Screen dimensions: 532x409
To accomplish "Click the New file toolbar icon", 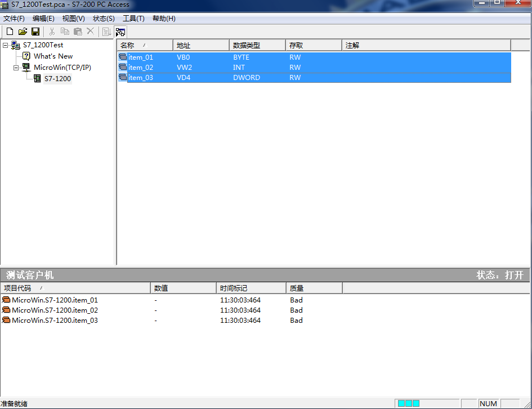I will (x=10, y=32).
